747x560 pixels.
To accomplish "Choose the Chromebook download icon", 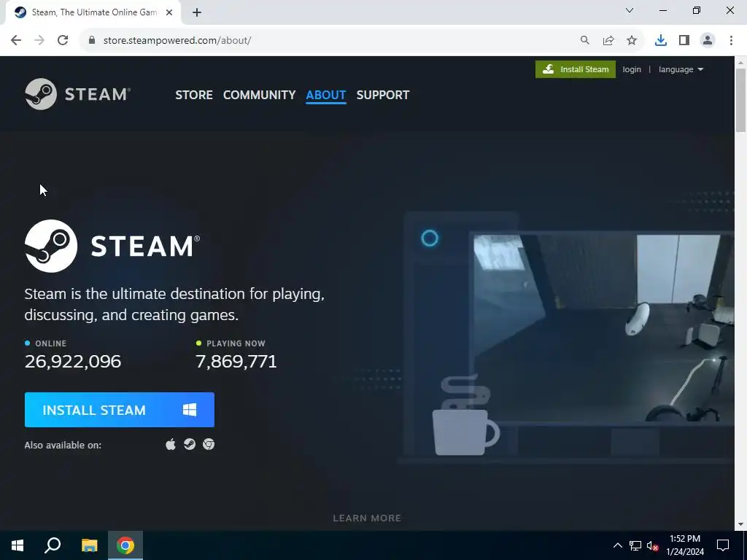I will pos(209,444).
